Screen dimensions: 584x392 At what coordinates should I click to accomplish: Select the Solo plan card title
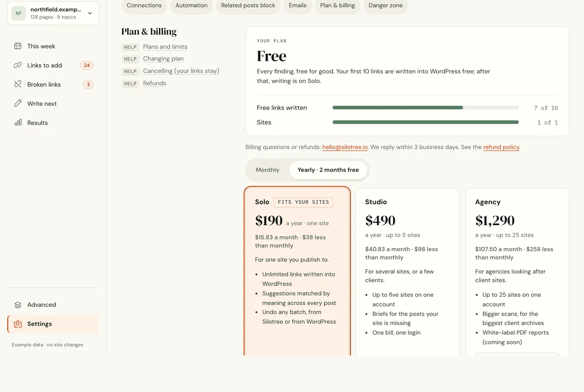pos(262,202)
